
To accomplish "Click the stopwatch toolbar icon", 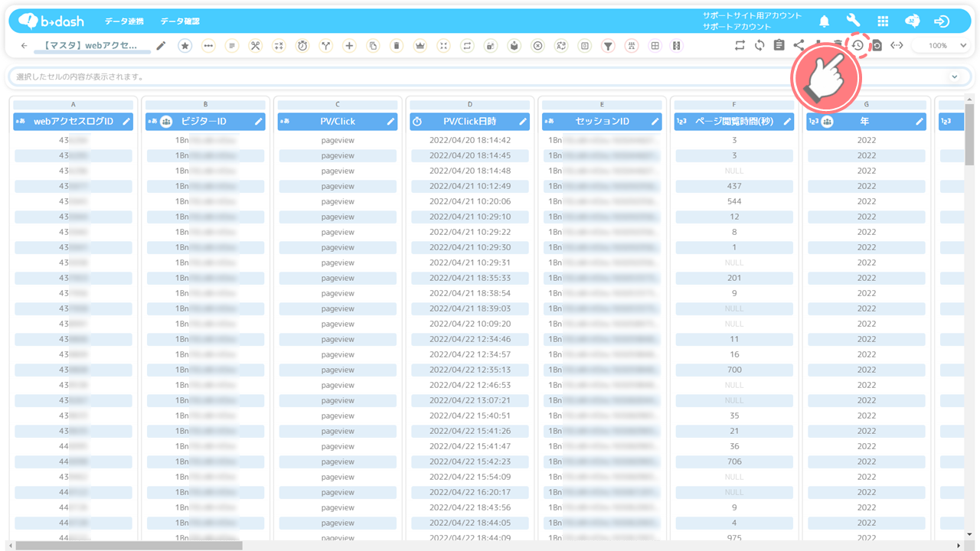I will [x=302, y=46].
